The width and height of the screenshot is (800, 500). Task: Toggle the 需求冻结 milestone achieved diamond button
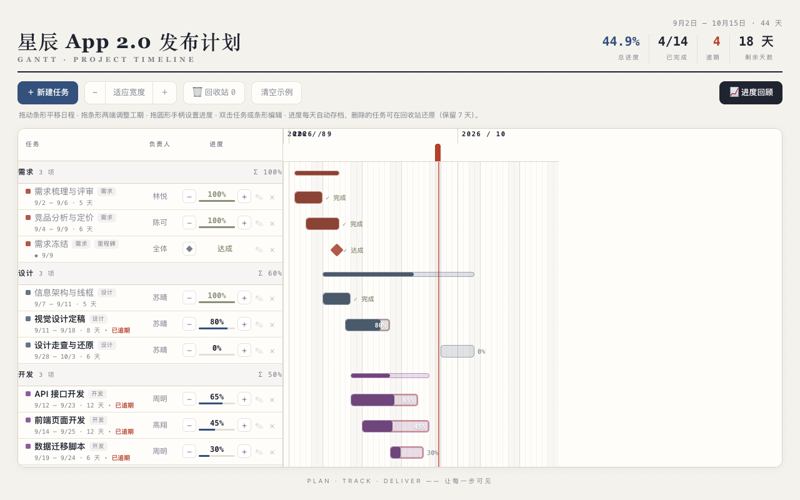click(189, 249)
